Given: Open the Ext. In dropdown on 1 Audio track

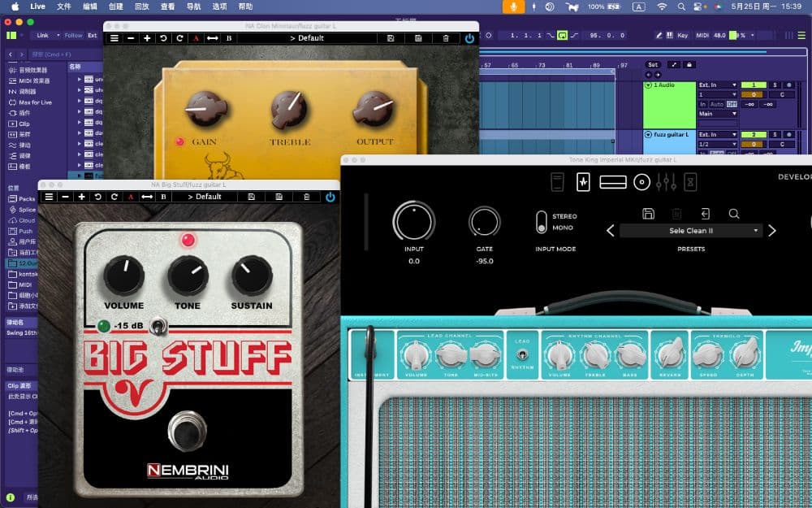Looking at the screenshot, I should 717,85.
